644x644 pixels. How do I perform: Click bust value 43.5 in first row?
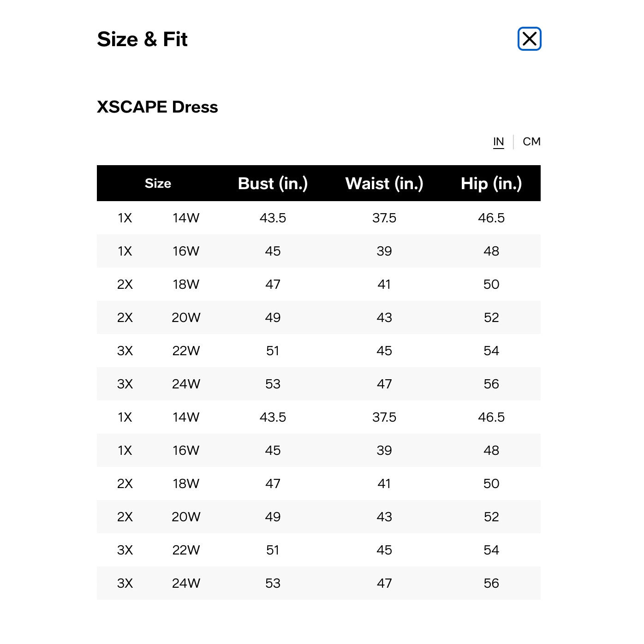click(273, 218)
